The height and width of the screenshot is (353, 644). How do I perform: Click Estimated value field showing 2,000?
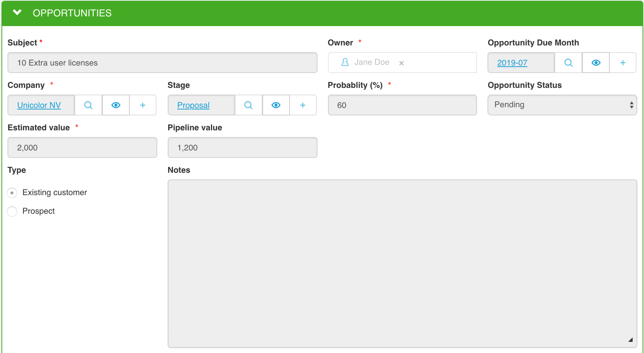pyautogui.click(x=82, y=147)
